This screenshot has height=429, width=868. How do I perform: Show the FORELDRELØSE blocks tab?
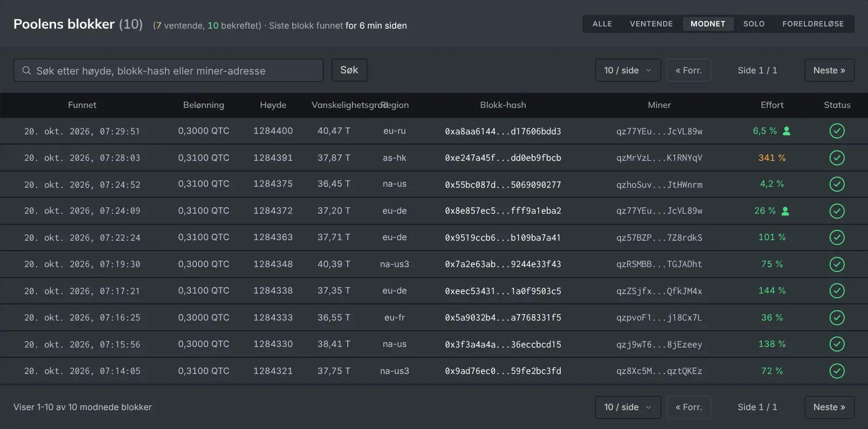pyautogui.click(x=813, y=24)
